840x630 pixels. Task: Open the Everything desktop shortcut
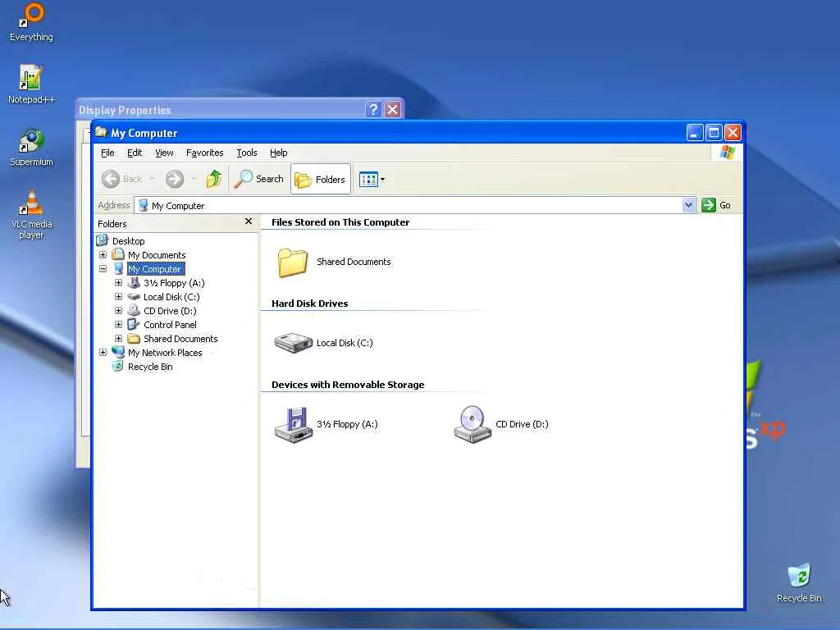pyautogui.click(x=32, y=22)
